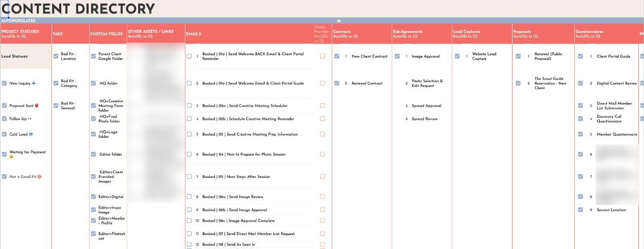Toggle The Scout Guide Reservation proposal checkbox
Viewport: 644px width, 249px height.
[518, 83]
